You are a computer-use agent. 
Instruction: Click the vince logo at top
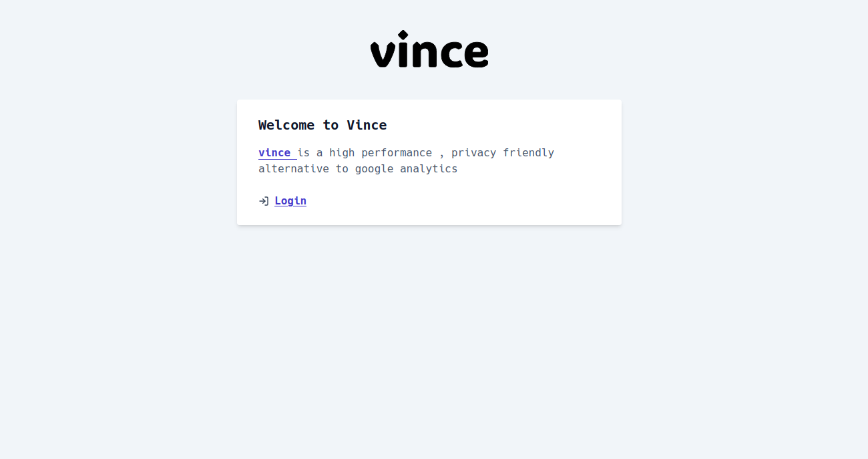pos(429,50)
